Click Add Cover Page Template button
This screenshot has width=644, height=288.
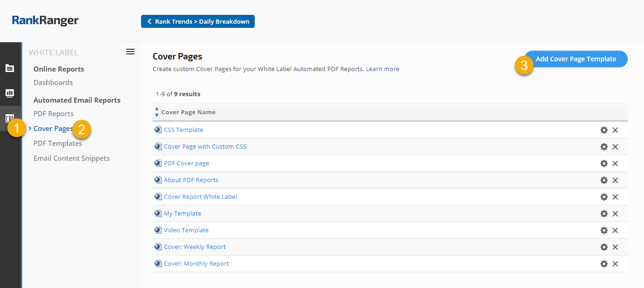576,59
